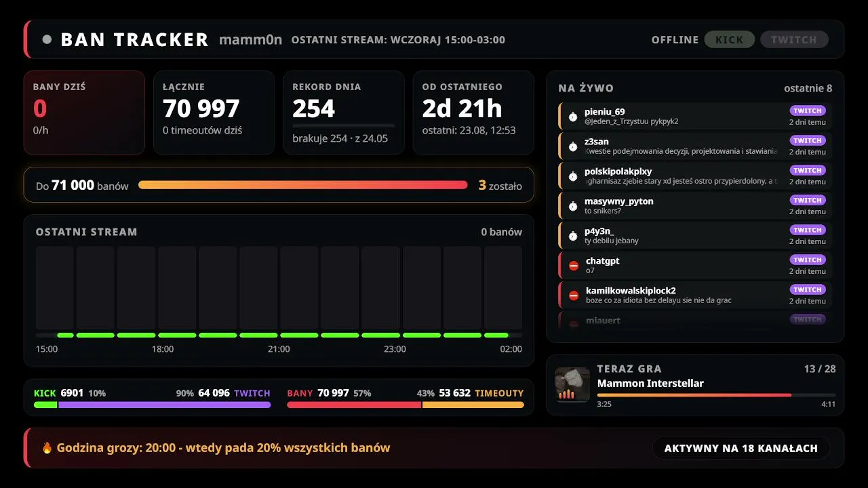Image resolution: width=868 pixels, height=488 pixels.
Task: Click the first bar in OSTATNI STREAM chart
Action: pos(55,288)
